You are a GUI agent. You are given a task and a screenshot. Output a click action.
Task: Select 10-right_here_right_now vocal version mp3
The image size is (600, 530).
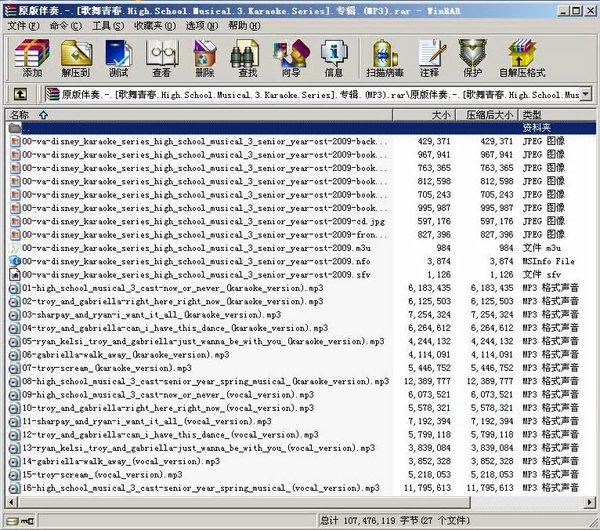coord(168,408)
